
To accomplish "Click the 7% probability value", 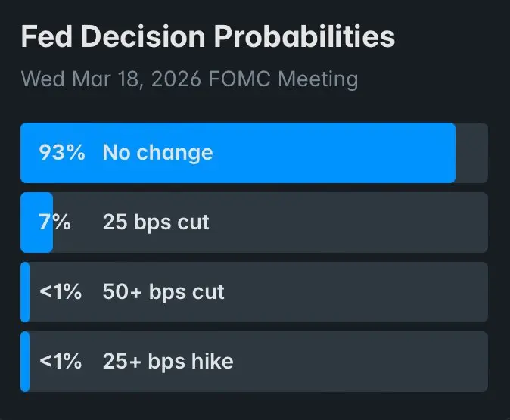I will (x=54, y=222).
